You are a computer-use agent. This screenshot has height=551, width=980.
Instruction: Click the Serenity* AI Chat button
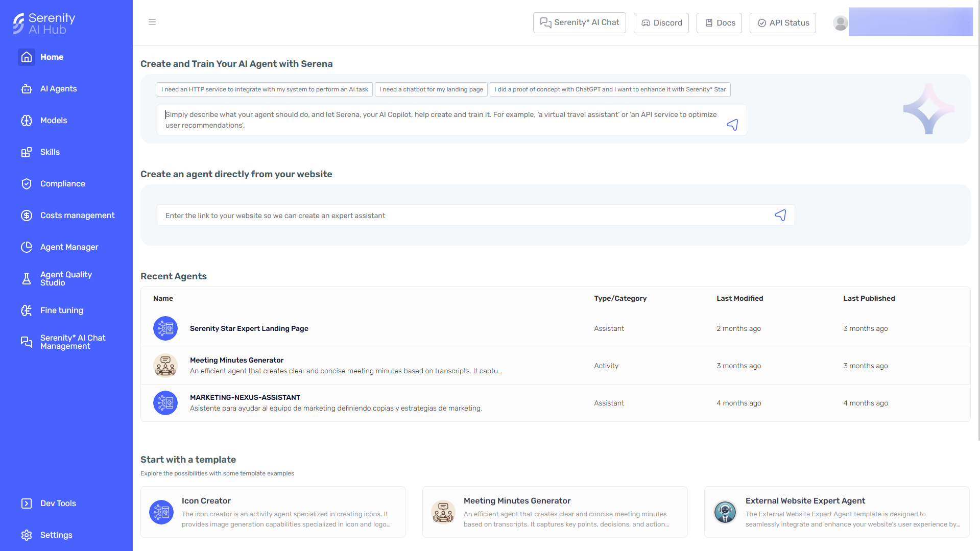(x=579, y=23)
